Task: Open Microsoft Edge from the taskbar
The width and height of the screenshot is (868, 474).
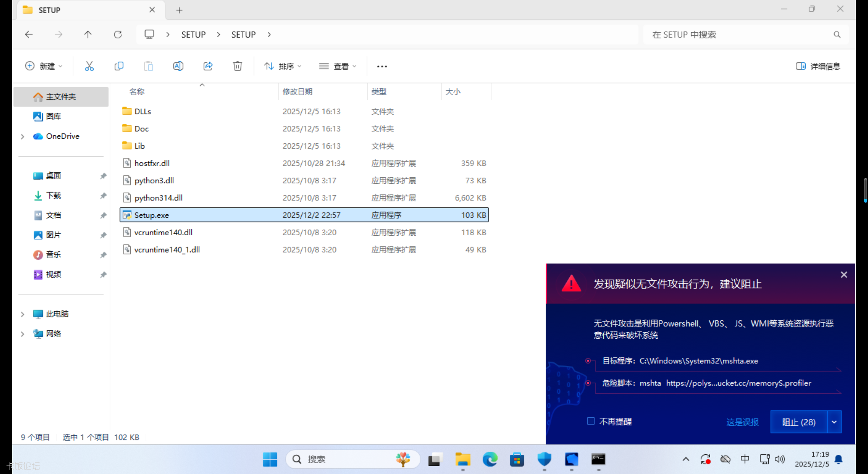Action: click(x=490, y=459)
